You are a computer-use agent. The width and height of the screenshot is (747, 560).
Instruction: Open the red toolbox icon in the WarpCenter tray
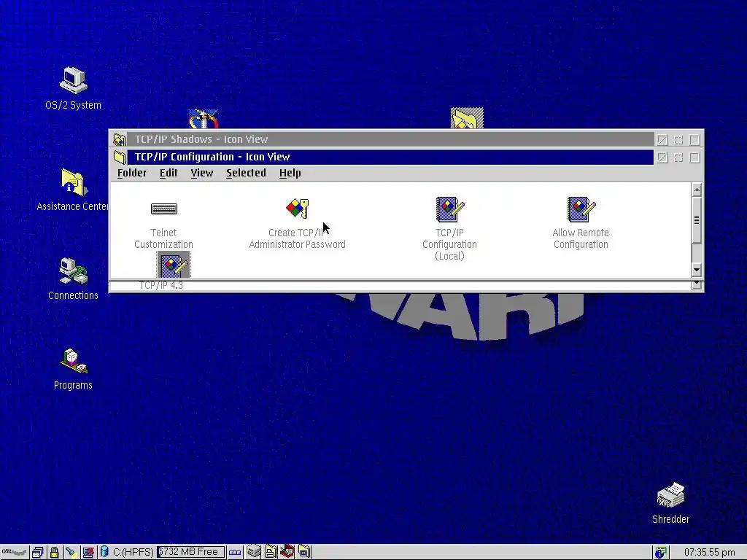[287, 551]
